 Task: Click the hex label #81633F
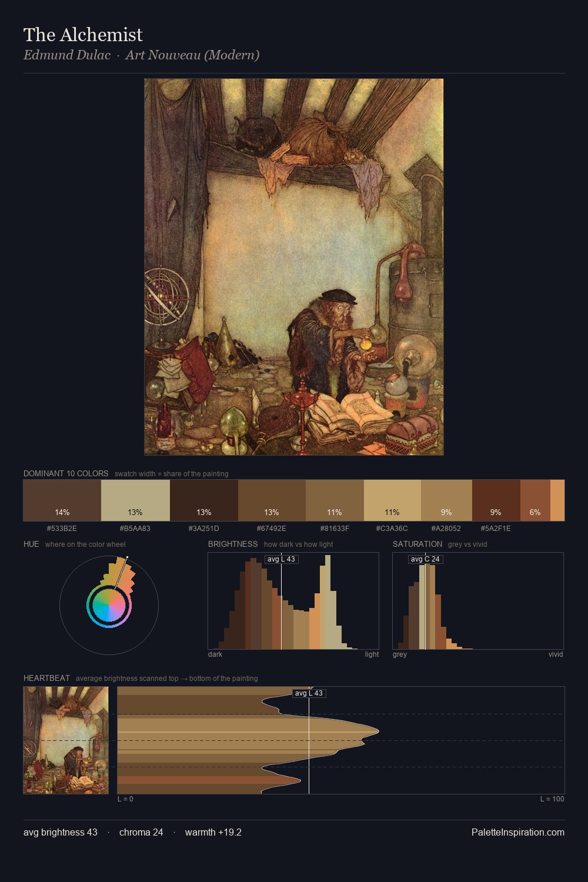(335, 529)
